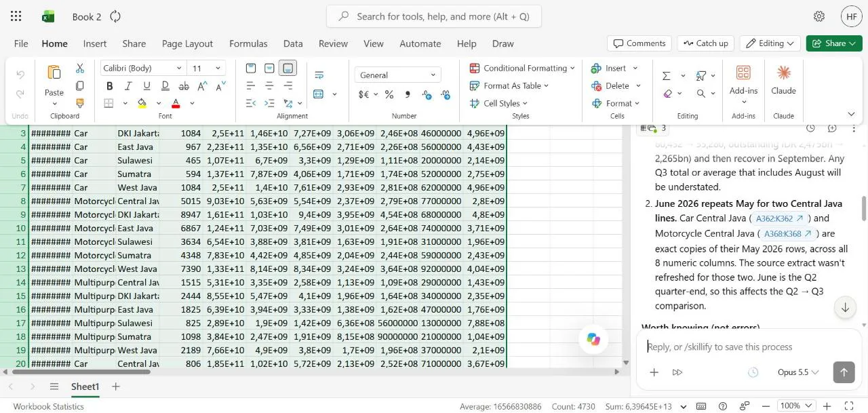Apply double underline formatting
The height and width of the screenshot is (413, 868).
coord(165,86)
